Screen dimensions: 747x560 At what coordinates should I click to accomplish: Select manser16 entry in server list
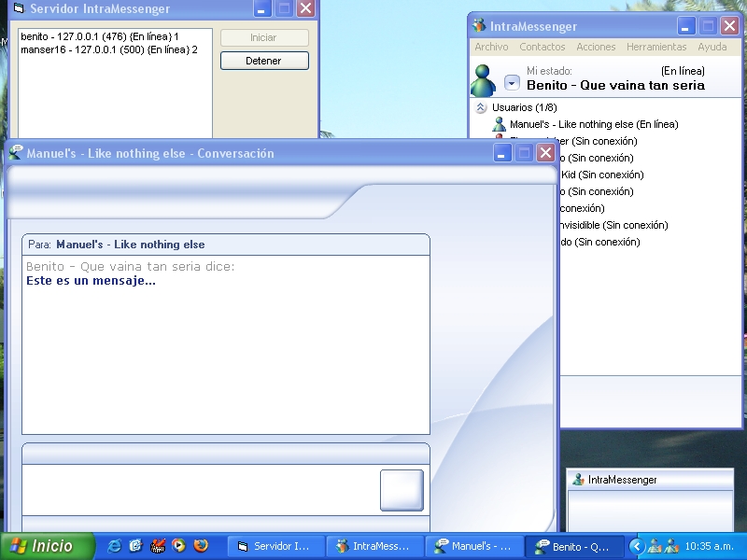108,49
